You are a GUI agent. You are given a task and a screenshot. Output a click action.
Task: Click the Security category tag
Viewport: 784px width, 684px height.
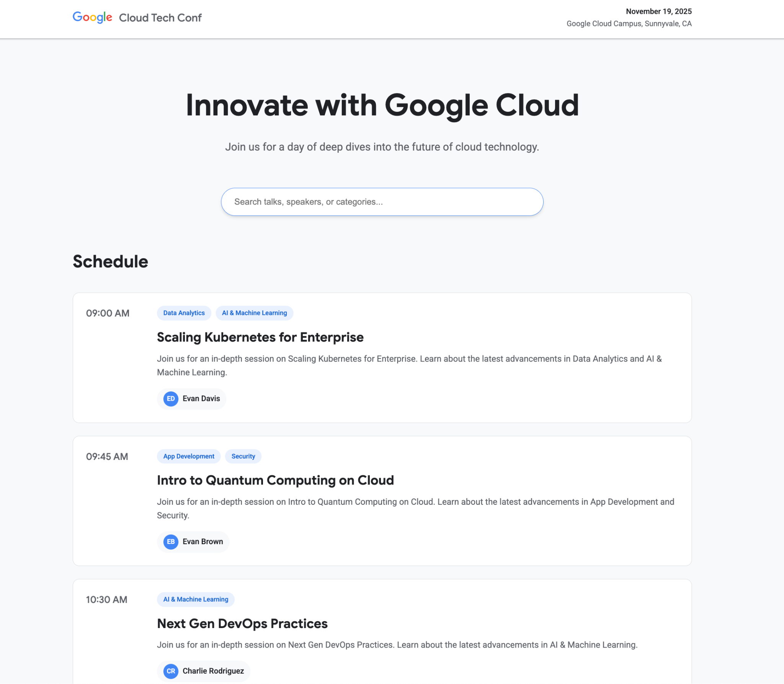coord(243,456)
